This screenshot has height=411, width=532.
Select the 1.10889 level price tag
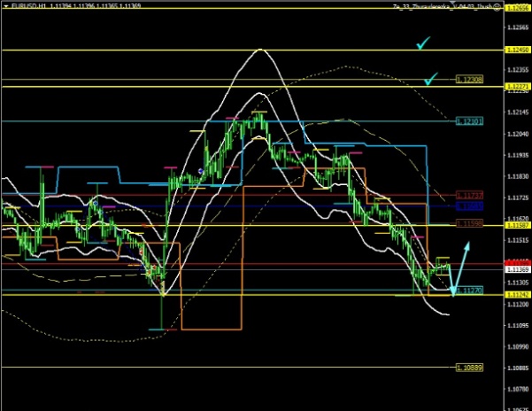469,367
